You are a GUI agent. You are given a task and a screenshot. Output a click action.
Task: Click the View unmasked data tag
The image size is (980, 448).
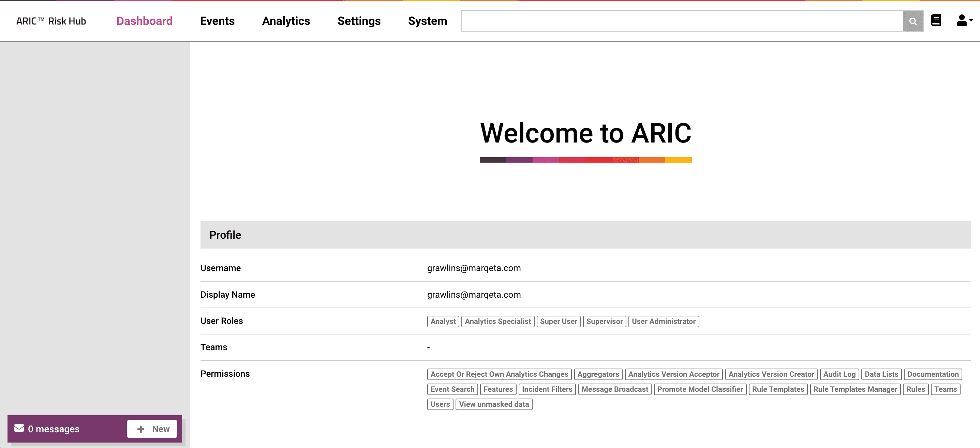[x=494, y=404]
